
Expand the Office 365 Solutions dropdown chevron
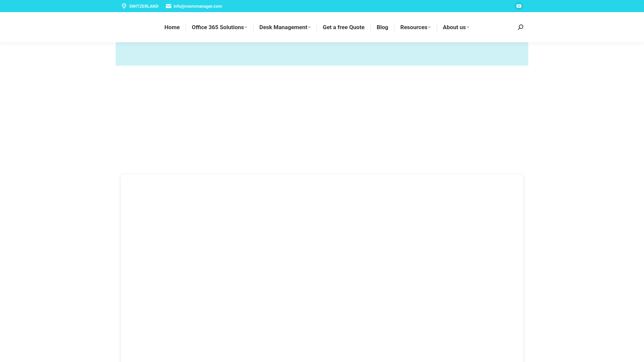click(246, 27)
